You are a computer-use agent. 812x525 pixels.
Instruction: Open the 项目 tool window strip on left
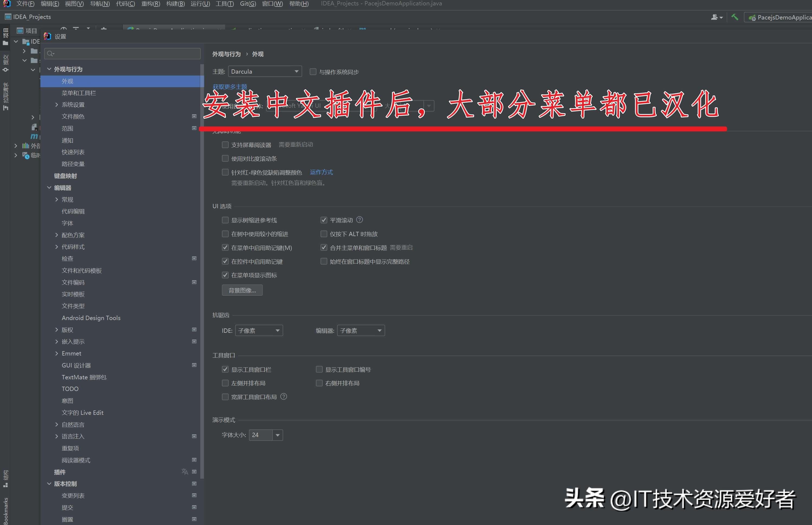coord(5,37)
